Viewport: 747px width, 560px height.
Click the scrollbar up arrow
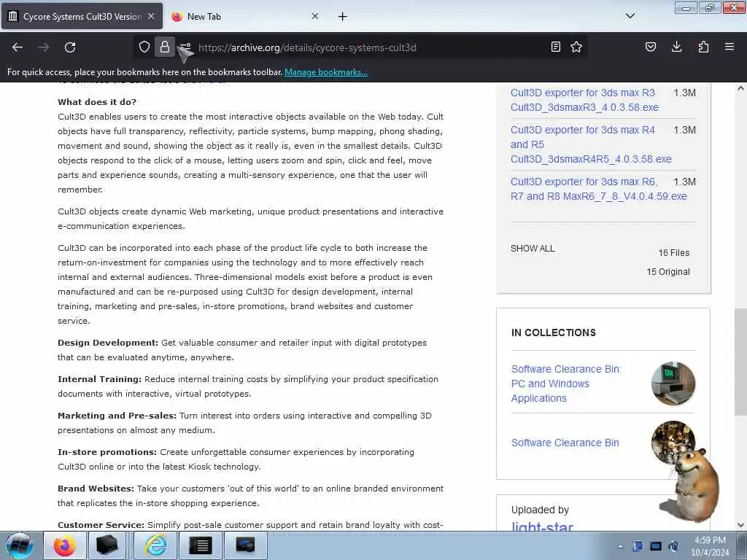740,88
